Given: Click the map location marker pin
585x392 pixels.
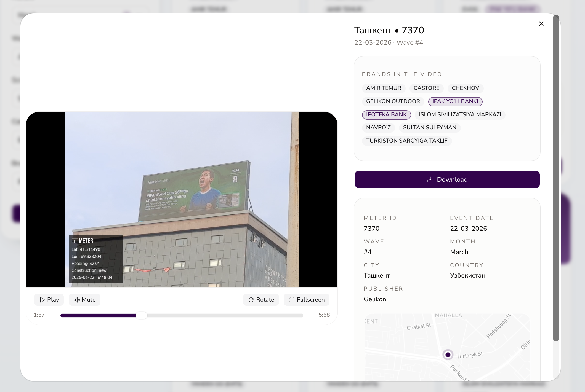Looking at the screenshot, I should coord(448,355).
